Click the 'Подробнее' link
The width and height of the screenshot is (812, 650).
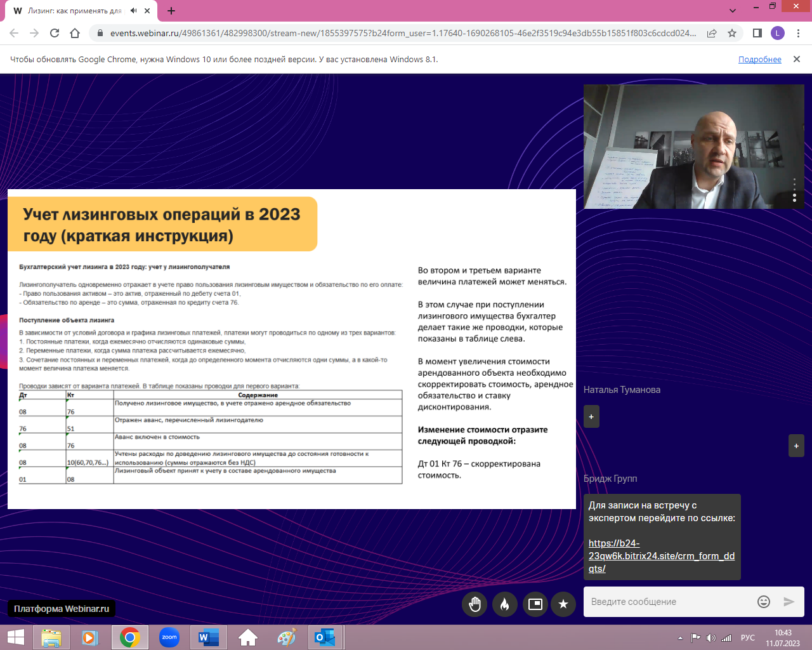pos(759,60)
